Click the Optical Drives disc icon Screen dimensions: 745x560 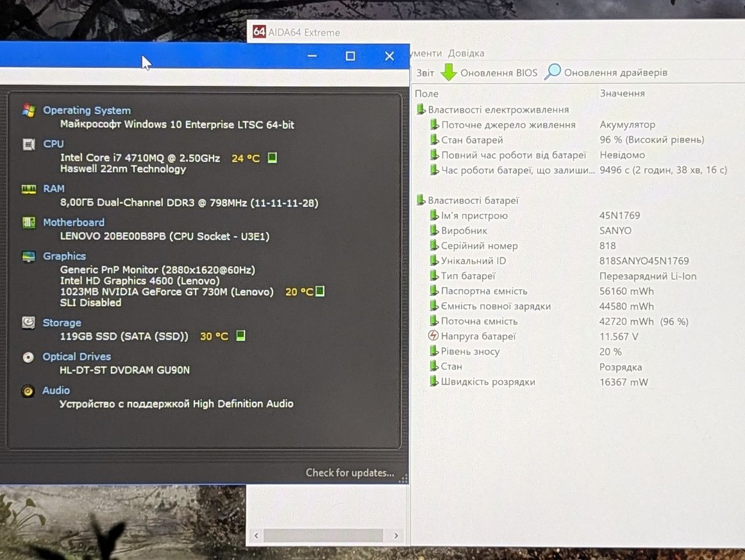(28, 357)
